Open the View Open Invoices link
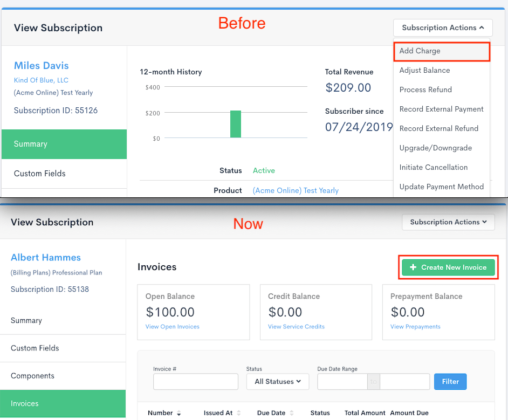 click(172, 327)
